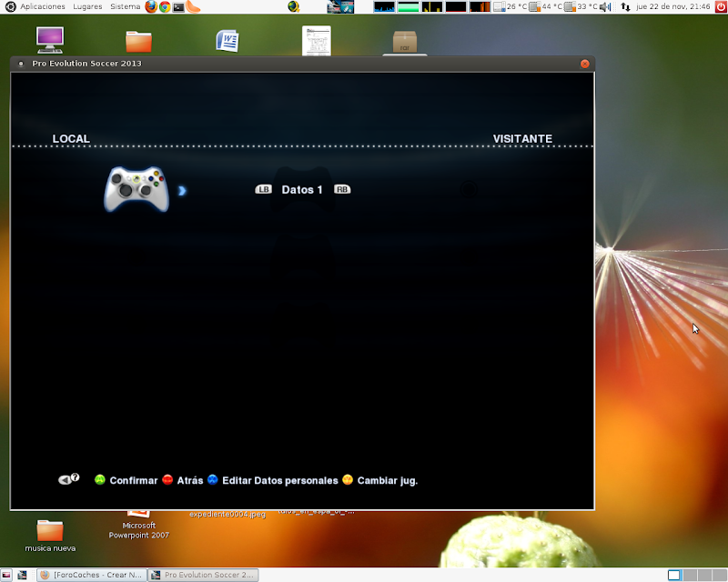Click the VISITANTE side heading
The image size is (728, 582).
pos(522,139)
